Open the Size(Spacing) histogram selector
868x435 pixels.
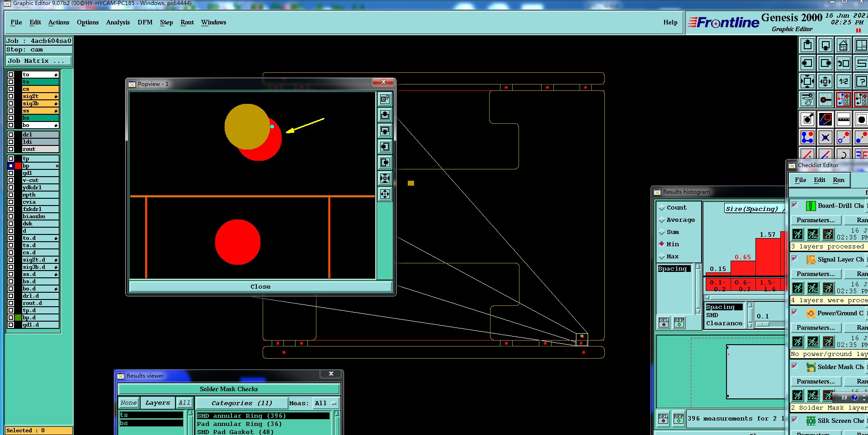pos(754,209)
